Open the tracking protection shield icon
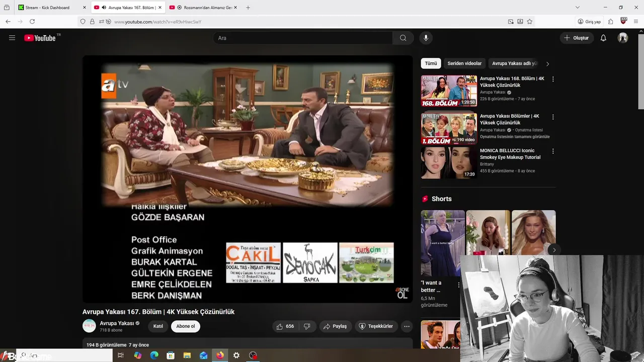The image size is (644, 362). (83, 22)
